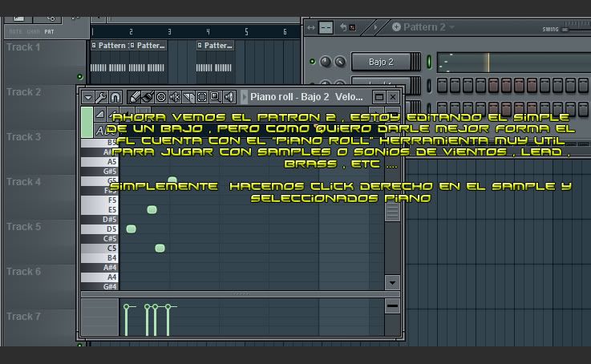The height and width of the screenshot is (364, 591).
Task: Select the Select tool in Piano roll
Action: [x=201, y=97]
